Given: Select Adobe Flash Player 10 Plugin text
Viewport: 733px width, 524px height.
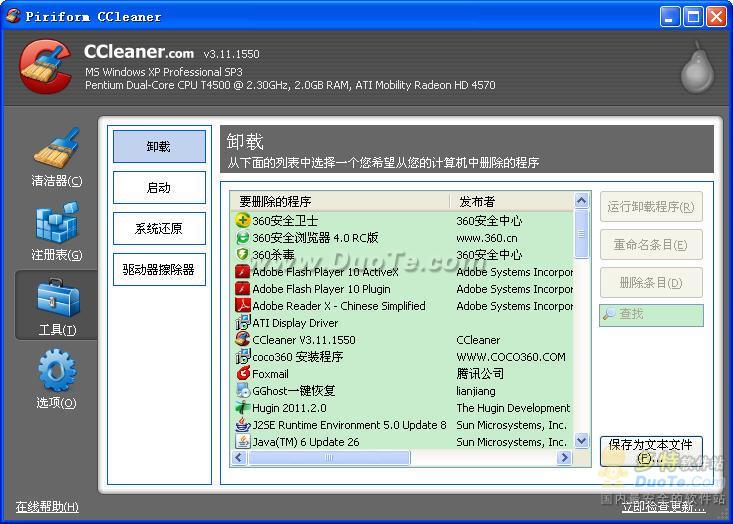Looking at the screenshot, I should pyautogui.click(x=321, y=289).
